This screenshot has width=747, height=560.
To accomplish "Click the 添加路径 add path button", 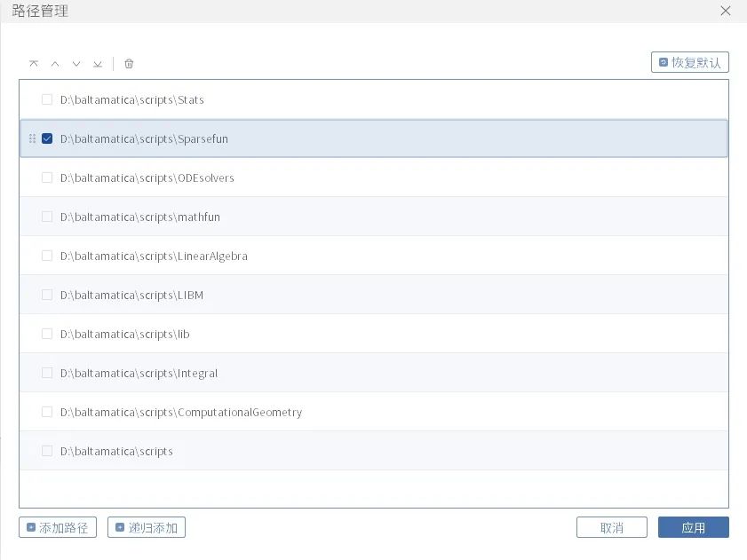I will [x=58, y=527].
